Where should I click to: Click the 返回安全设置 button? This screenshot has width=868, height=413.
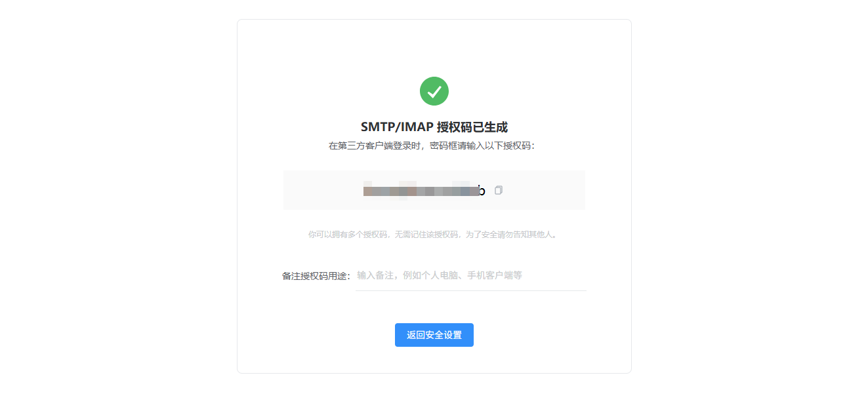[x=434, y=335]
